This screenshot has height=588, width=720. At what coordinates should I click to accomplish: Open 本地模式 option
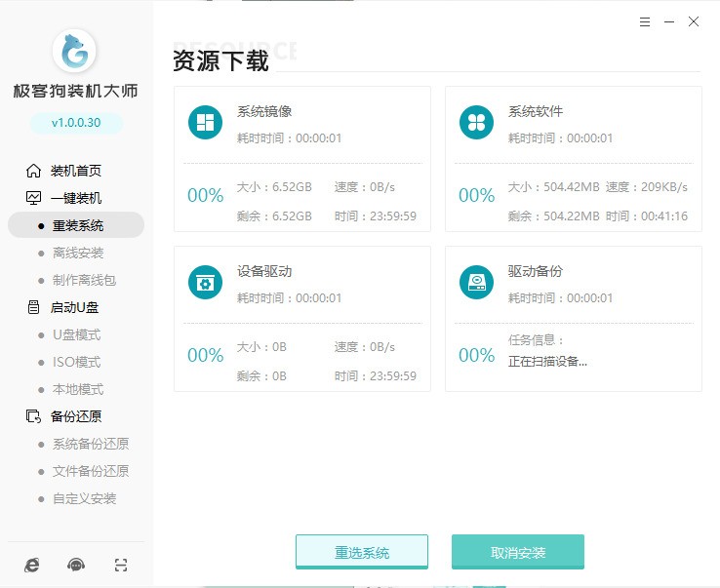pyautogui.click(x=78, y=389)
